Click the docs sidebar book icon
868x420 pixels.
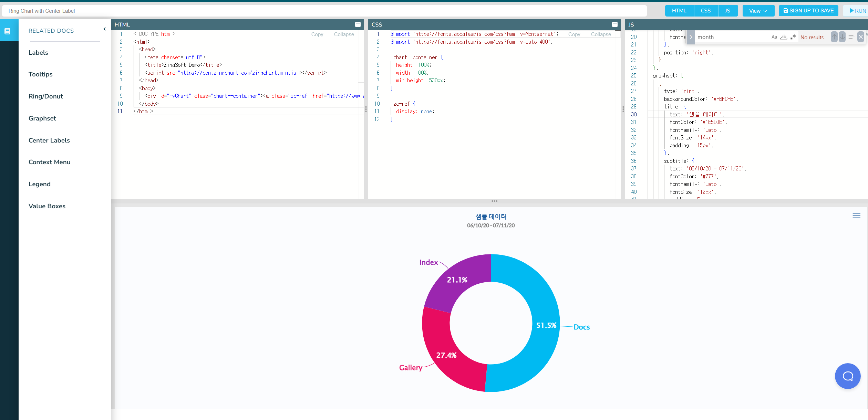coord(7,31)
